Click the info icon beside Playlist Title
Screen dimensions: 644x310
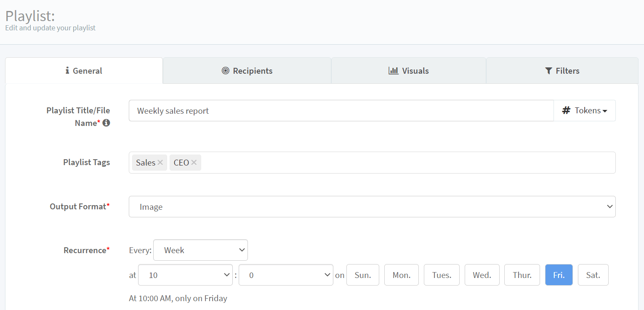click(x=106, y=123)
